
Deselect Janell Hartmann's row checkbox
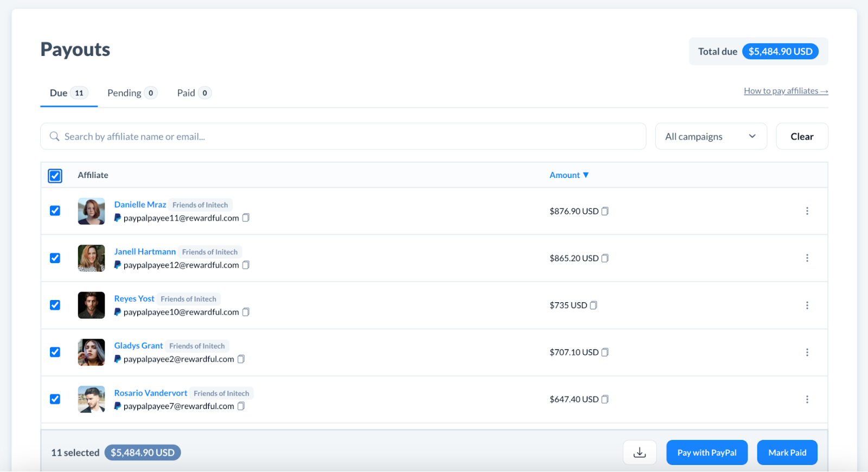coord(55,258)
